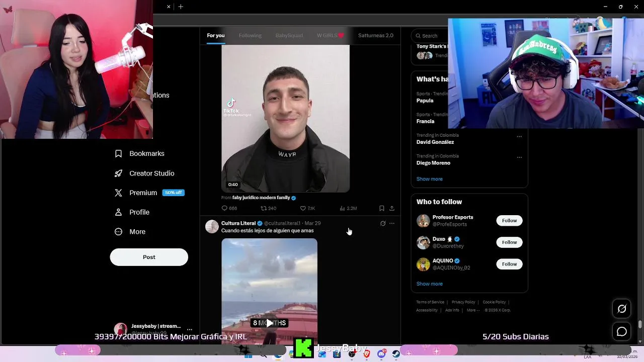Open more options on the Cultura Literal post

[392, 223]
